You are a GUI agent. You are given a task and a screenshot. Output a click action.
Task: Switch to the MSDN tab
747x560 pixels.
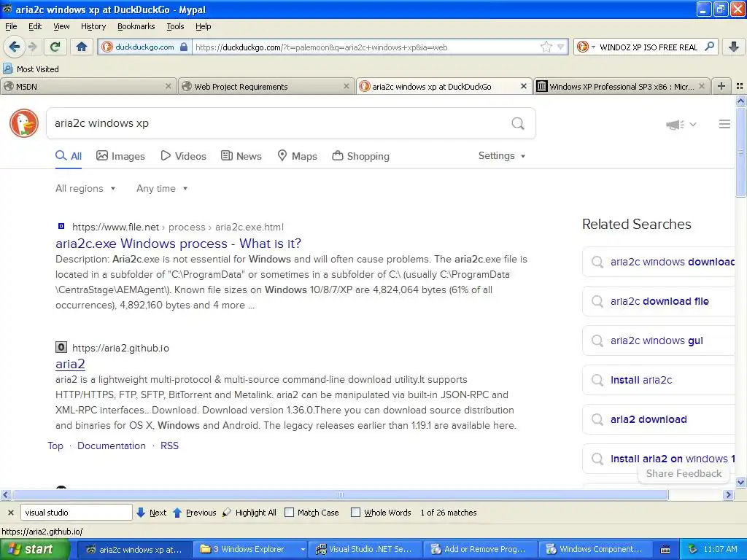(88, 86)
